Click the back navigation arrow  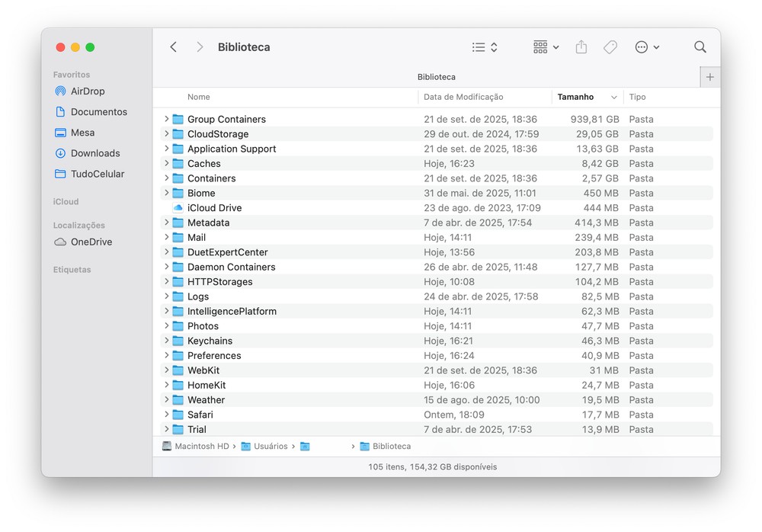(174, 47)
